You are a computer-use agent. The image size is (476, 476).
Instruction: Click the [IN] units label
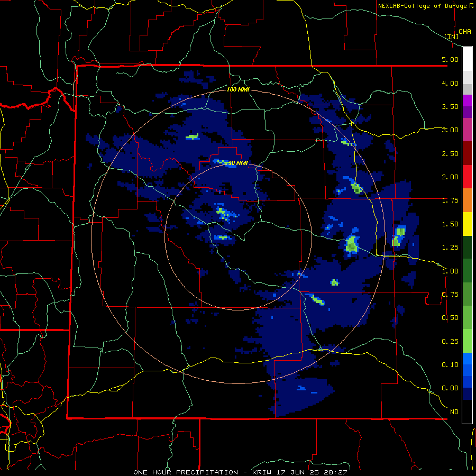tap(452, 36)
